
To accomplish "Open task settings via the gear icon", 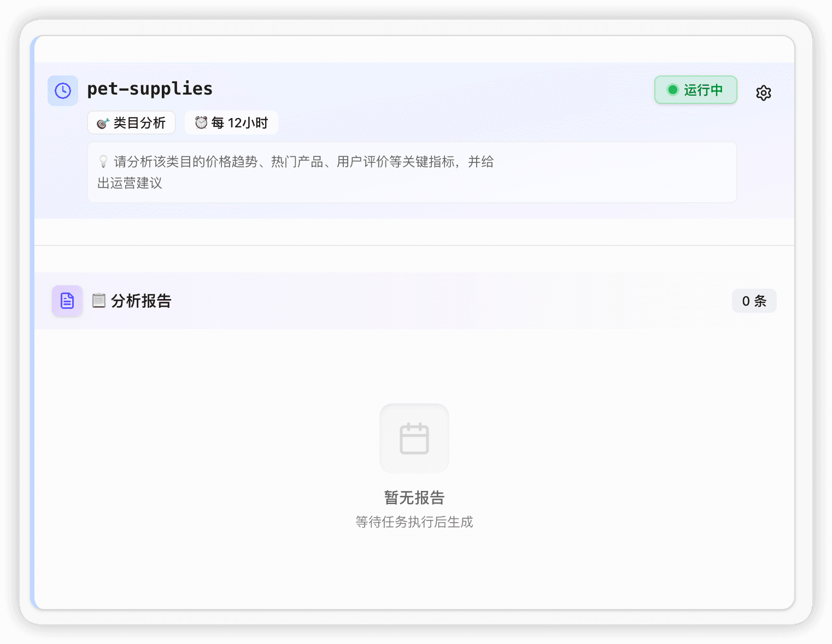I will 763,93.
